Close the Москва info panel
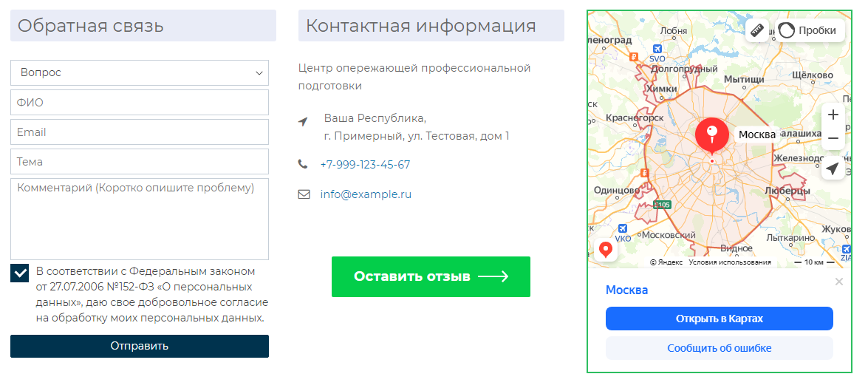The height and width of the screenshot is (388, 868). point(838,282)
